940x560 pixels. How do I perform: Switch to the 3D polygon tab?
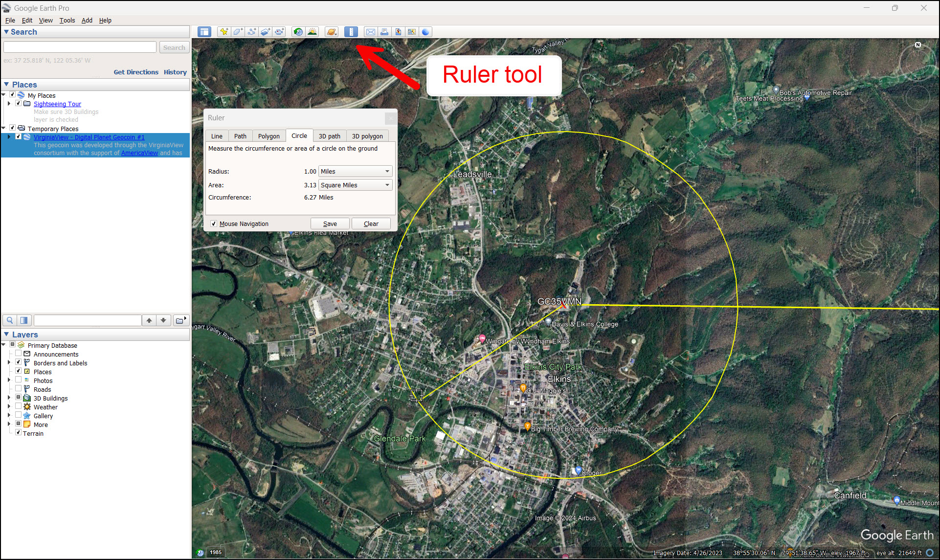click(x=367, y=136)
